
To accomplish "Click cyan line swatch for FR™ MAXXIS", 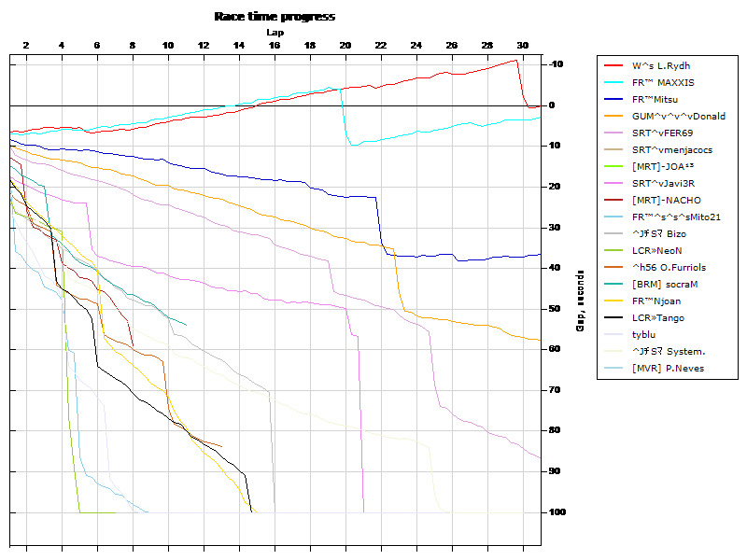I will [x=613, y=82].
